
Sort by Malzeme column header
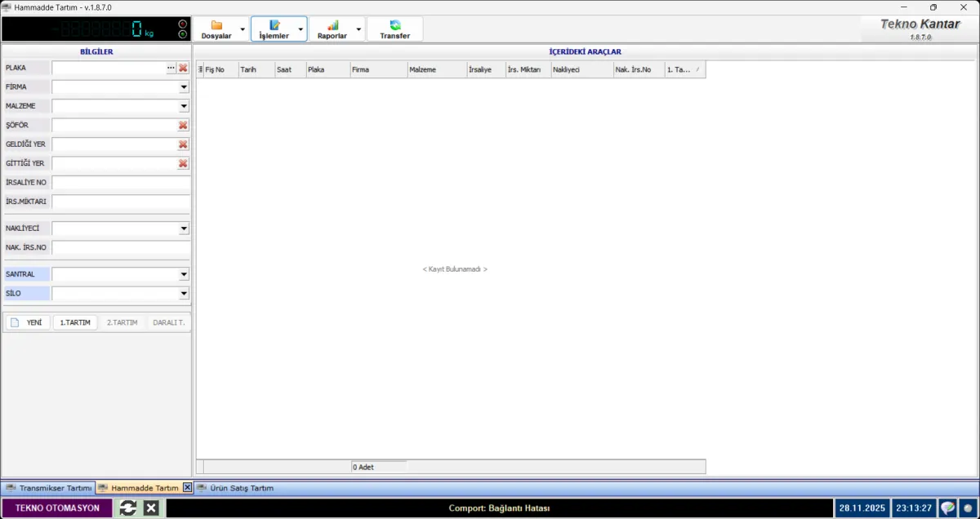[x=437, y=70]
